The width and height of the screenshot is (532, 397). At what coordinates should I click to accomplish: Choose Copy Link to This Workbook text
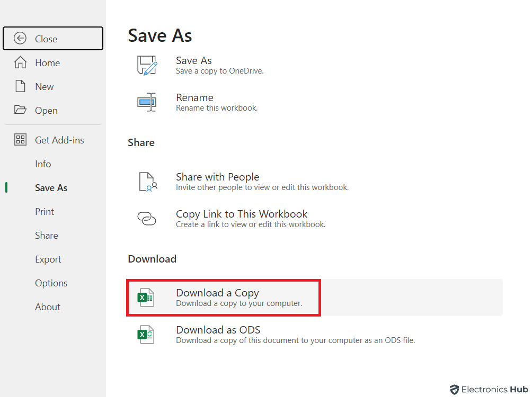242,214
